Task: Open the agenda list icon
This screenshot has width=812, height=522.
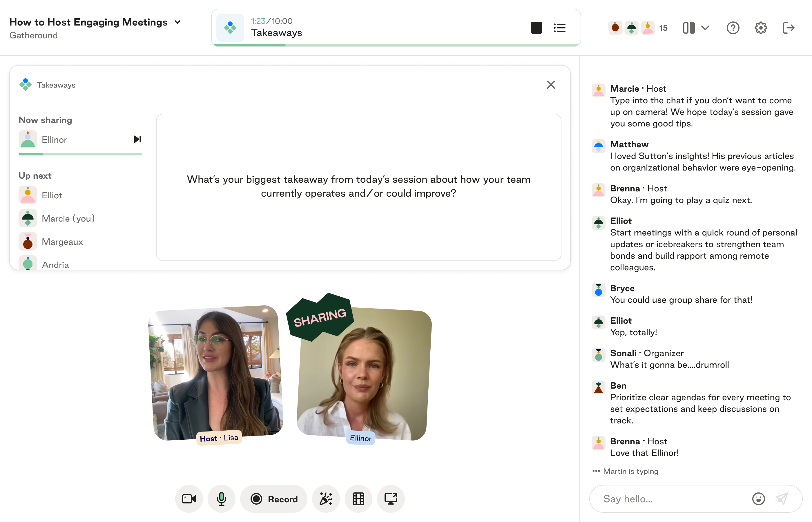Action: coord(559,28)
